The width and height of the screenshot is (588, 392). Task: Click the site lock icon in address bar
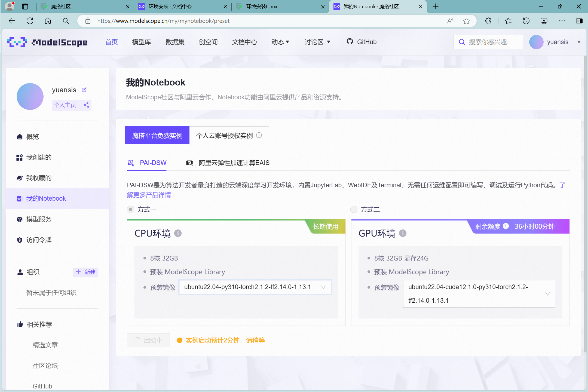pos(88,21)
